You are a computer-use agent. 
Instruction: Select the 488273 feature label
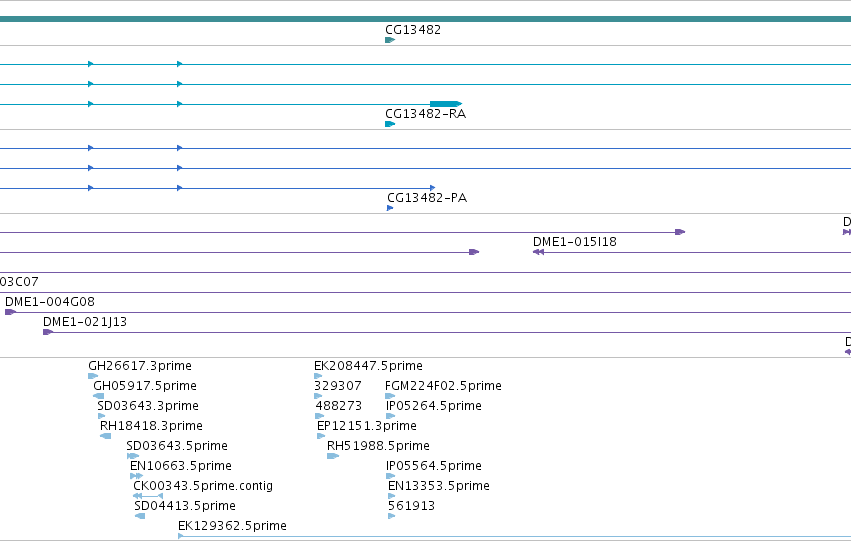(339, 406)
